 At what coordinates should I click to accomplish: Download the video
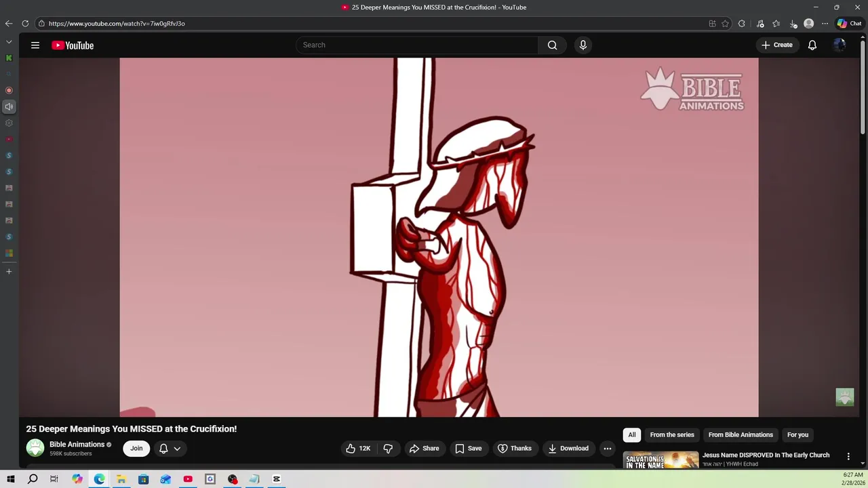coord(568,449)
